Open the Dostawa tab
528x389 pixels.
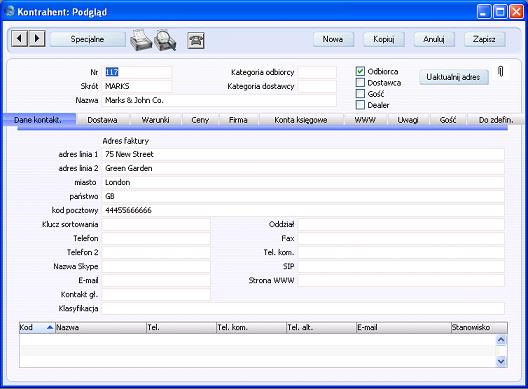[x=102, y=120]
